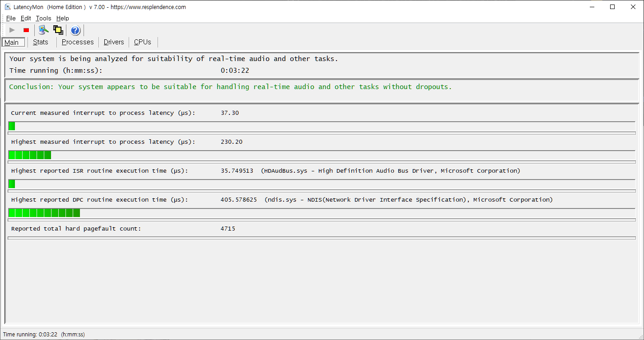
Task: Click the ndis.sys driver description
Action: click(x=409, y=200)
